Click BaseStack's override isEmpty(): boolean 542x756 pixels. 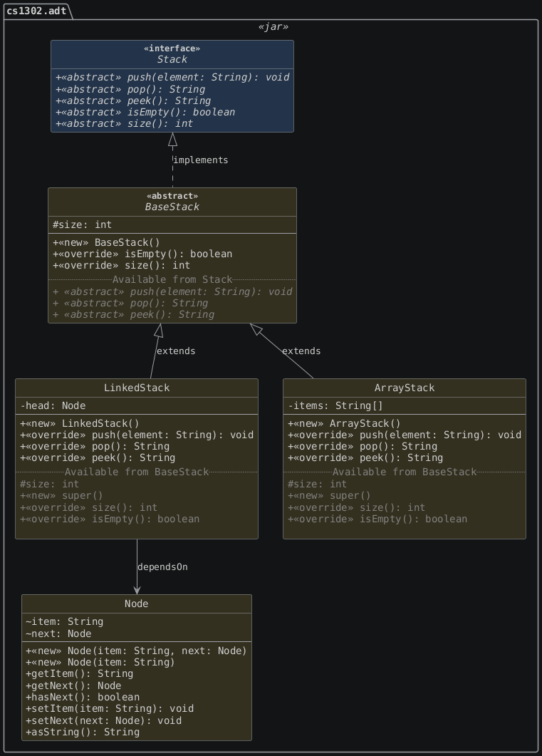pyautogui.click(x=142, y=254)
